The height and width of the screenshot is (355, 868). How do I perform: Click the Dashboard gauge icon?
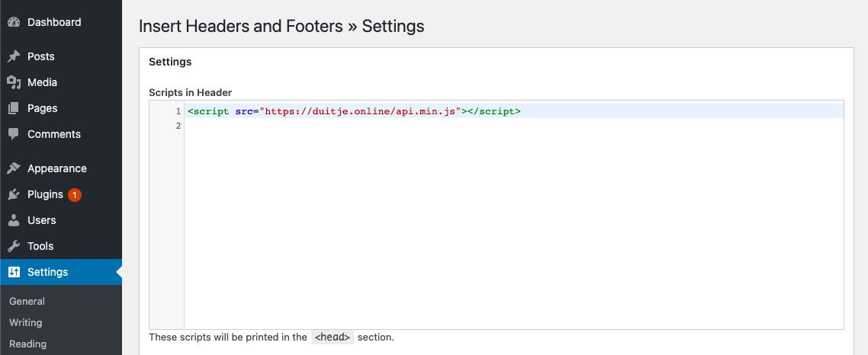click(x=14, y=23)
